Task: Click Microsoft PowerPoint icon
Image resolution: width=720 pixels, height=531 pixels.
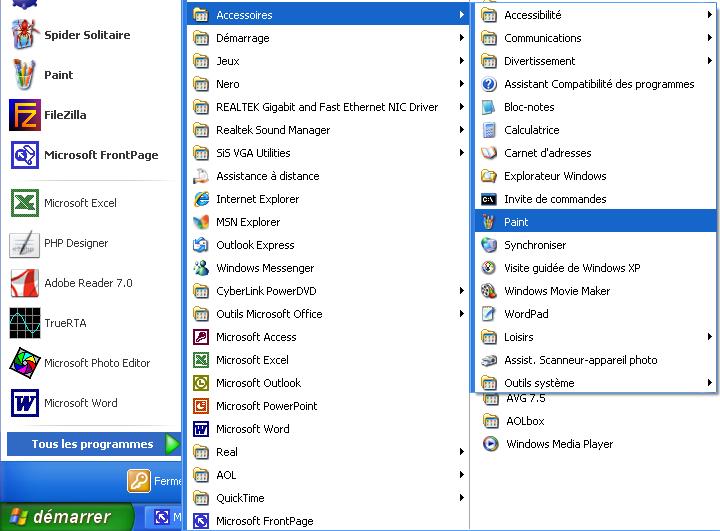Action: (x=201, y=406)
